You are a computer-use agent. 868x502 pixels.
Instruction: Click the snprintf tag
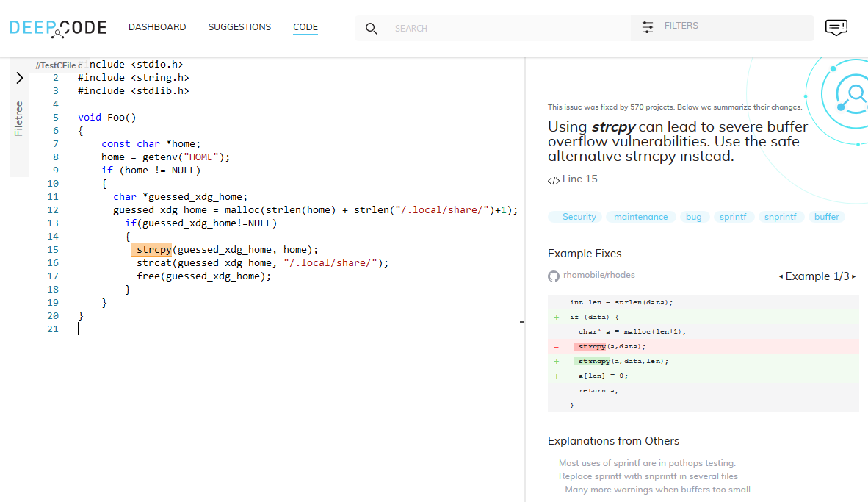781,217
